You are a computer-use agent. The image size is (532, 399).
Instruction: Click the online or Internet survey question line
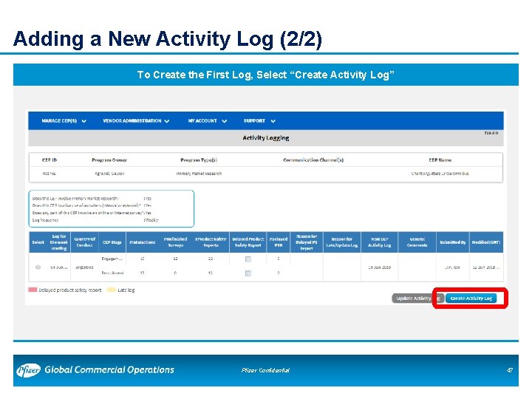coord(92,213)
